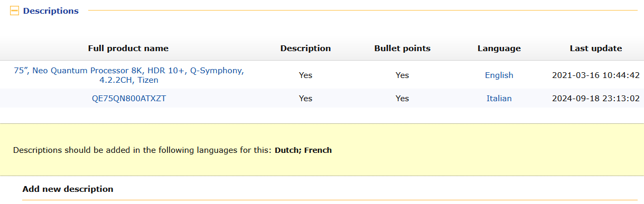Click Bullet points 'Yes' in the Italian row
644x204 pixels.
[403, 99]
